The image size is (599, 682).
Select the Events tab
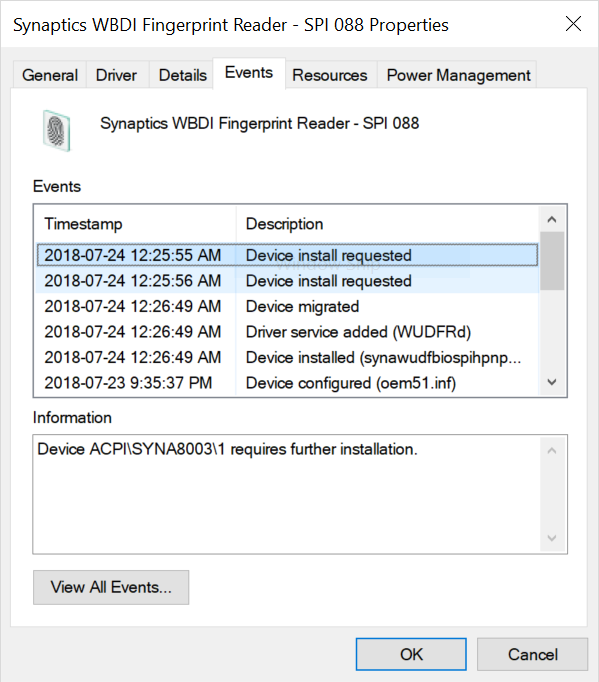coord(249,73)
